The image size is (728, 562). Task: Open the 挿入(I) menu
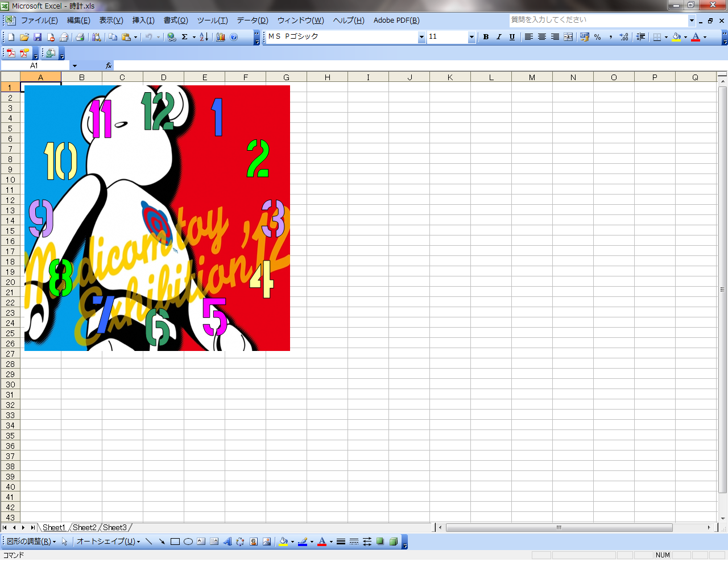143,20
